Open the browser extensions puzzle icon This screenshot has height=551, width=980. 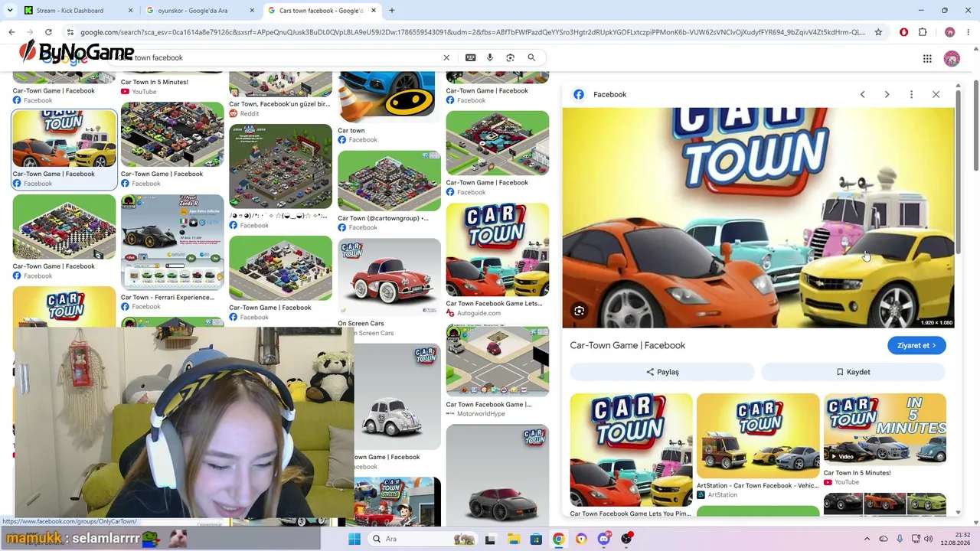[923, 32]
